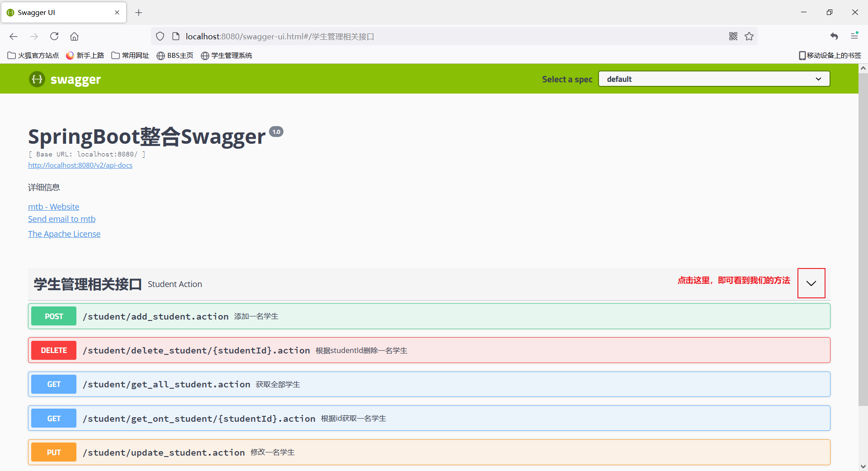Click the browser forward arrow
The image size is (868, 471).
34,37
